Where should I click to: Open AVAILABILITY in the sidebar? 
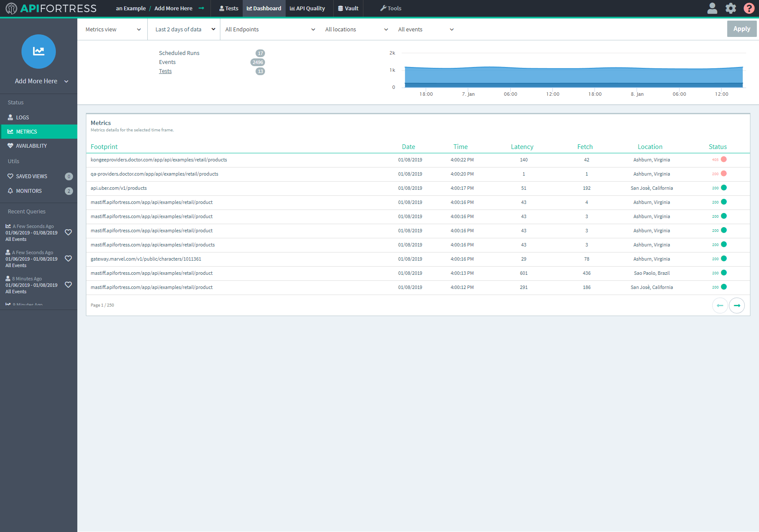coord(31,146)
